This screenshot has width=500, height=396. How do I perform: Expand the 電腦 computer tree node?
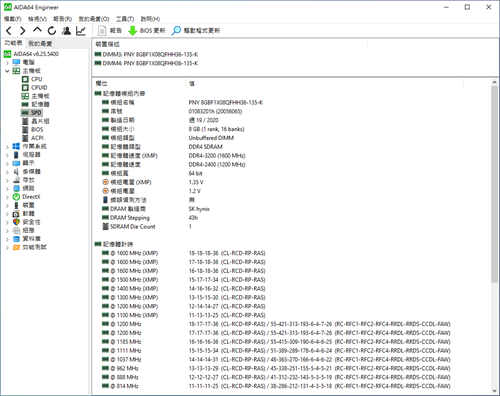pos(8,62)
